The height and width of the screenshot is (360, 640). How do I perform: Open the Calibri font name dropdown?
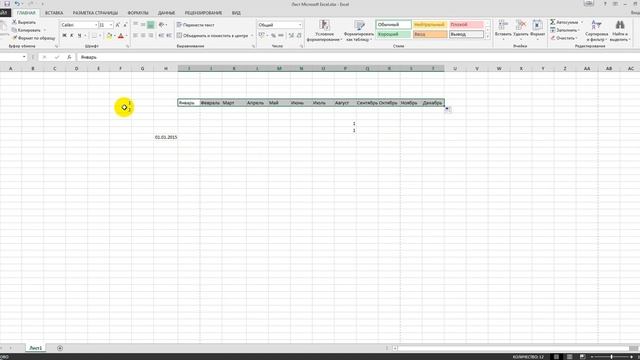pyautogui.click(x=96, y=25)
